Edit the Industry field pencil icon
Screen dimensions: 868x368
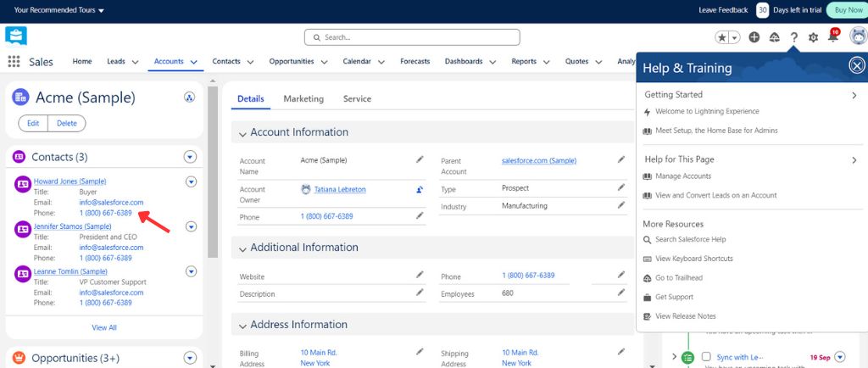coord(621,205)
